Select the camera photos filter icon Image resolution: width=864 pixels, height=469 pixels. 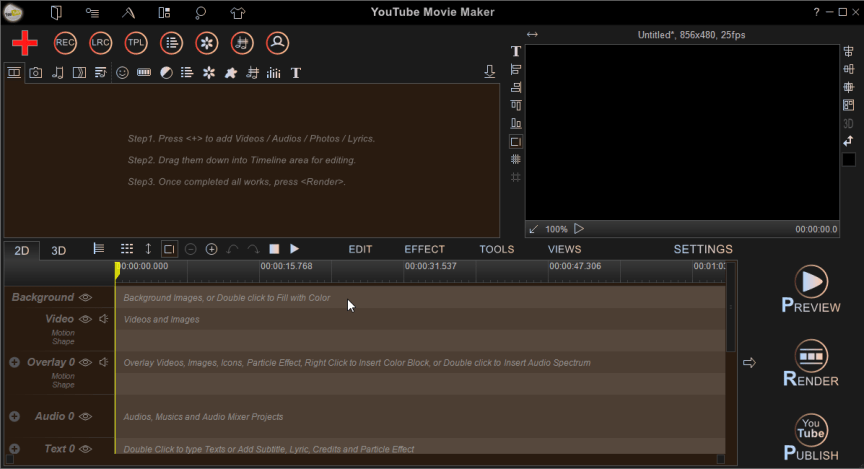36,73
